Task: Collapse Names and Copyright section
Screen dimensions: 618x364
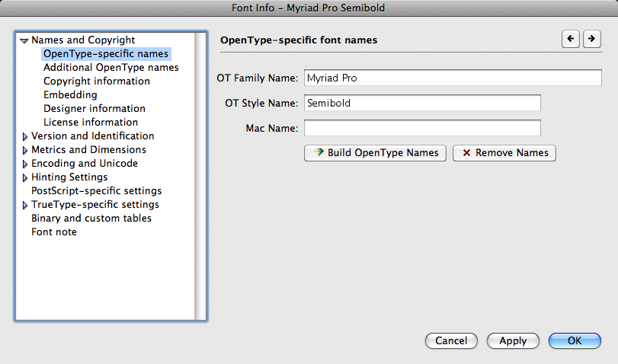Action: (x=24, y=40)
